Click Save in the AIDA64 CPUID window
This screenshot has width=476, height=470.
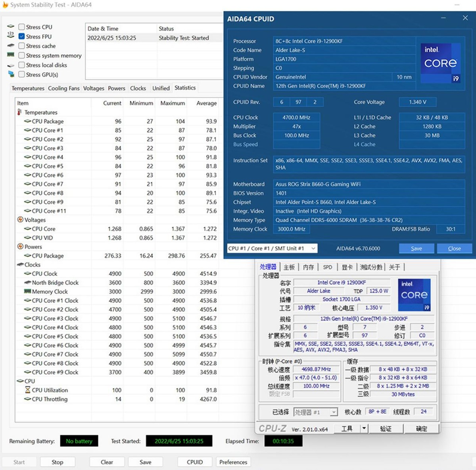click(x=416, y=248)
